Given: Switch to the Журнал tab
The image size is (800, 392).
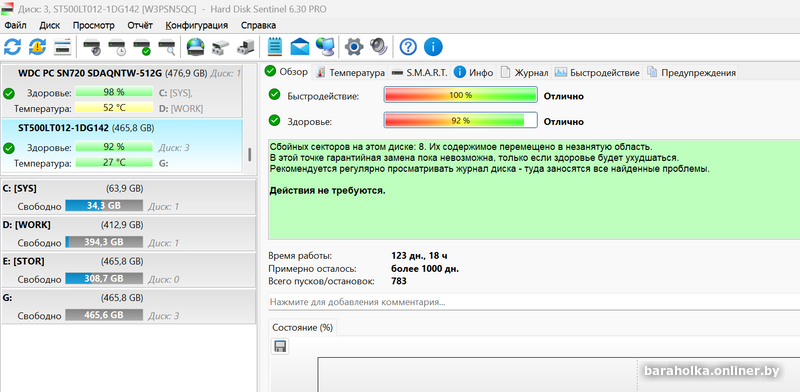Looking at the screenshot, I should coord(524,72).
